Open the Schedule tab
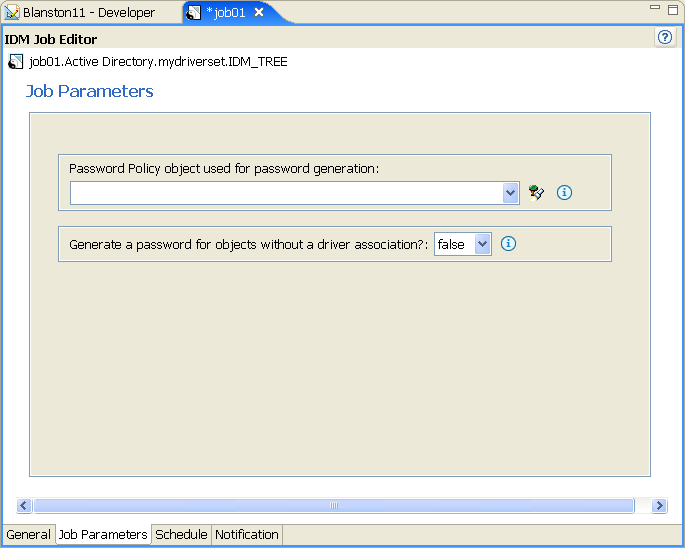685x548 pixels. pos(181,535)
